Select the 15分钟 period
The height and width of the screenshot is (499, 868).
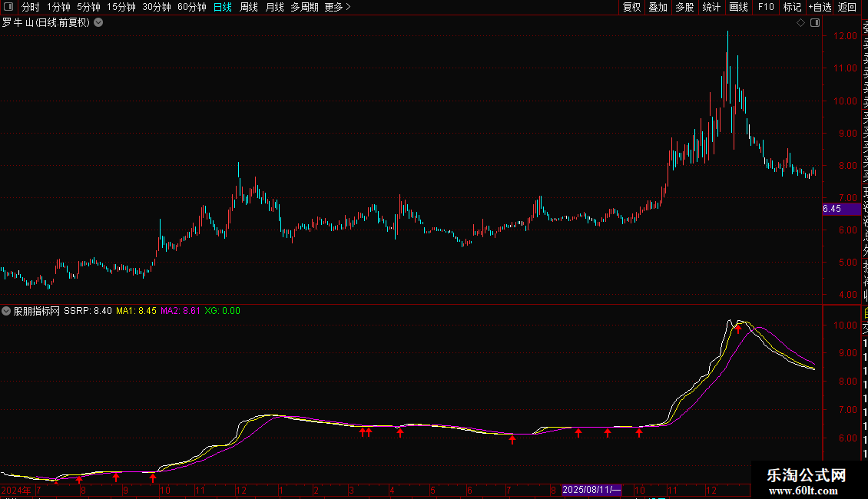(x=121, y=7)
